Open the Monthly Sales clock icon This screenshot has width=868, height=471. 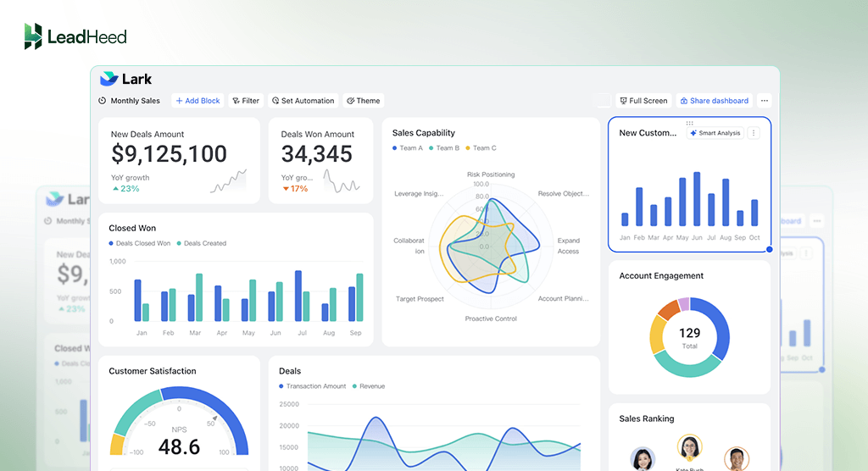103,101
